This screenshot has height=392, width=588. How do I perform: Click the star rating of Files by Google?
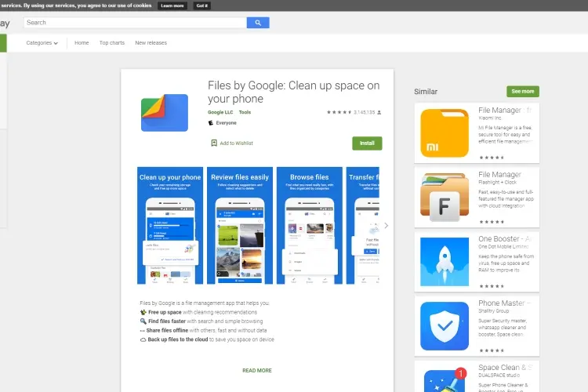pyautogui.click(x=339, y=112)
